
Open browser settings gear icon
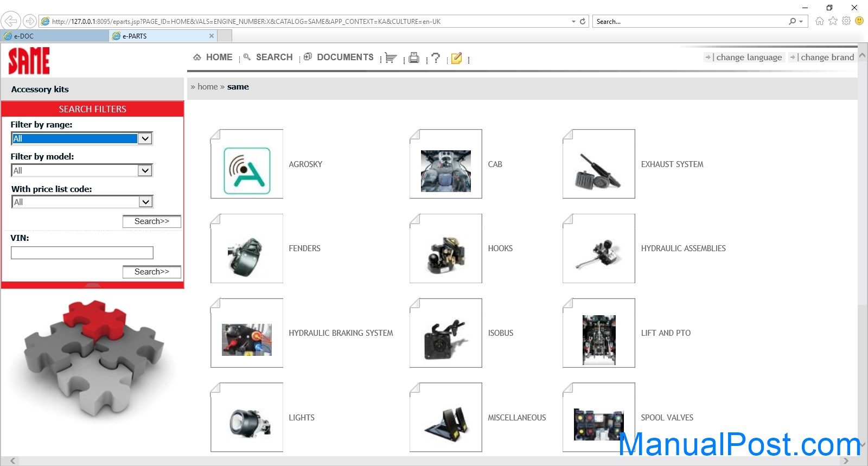pos(846,21)
